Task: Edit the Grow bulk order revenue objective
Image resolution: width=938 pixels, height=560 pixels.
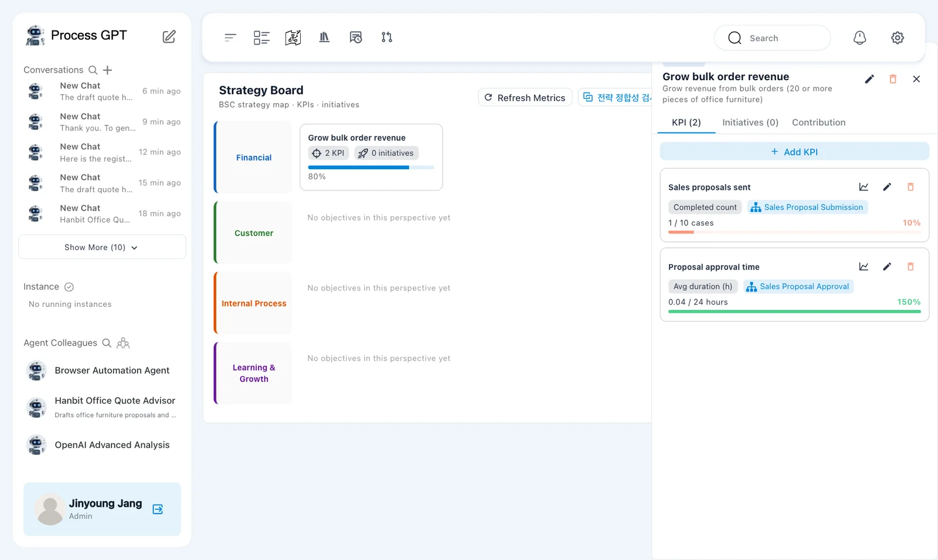Action: point(869,79)
